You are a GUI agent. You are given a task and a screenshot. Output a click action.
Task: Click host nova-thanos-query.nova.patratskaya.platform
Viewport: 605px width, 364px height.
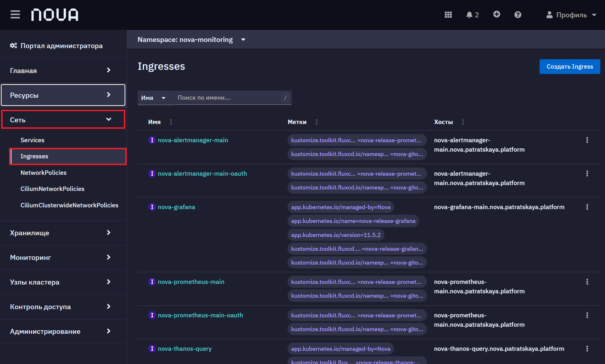pyautogui.click(x=499, y=349)
